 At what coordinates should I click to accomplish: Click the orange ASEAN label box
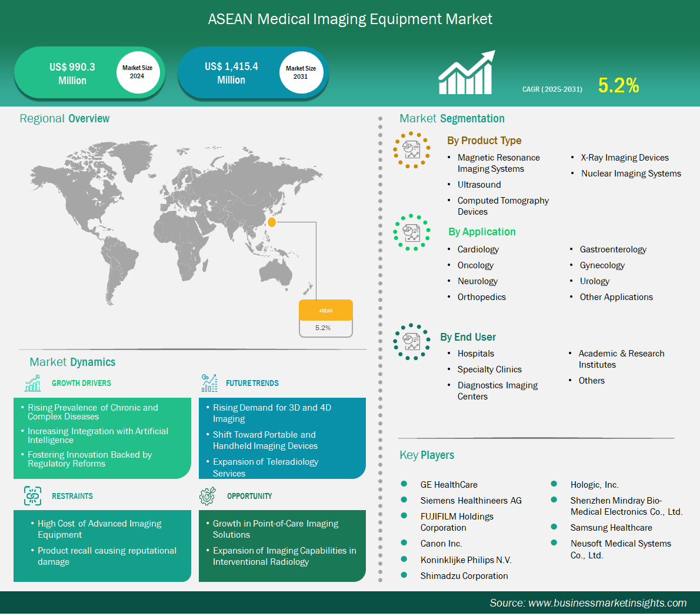point(326,310)
